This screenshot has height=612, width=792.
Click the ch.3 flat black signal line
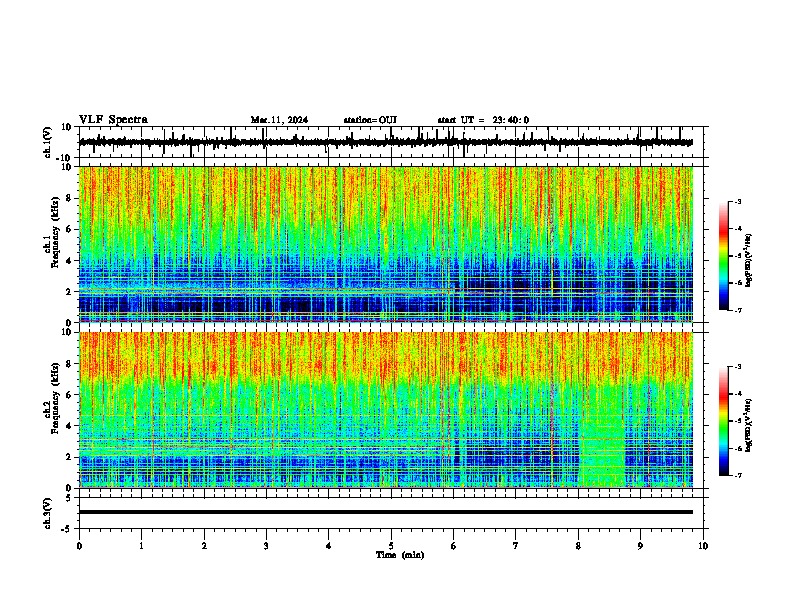[x=386, y=512]
